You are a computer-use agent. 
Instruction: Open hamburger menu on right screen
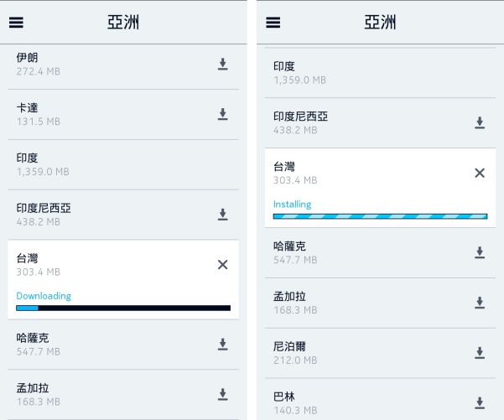pos(273,23)
